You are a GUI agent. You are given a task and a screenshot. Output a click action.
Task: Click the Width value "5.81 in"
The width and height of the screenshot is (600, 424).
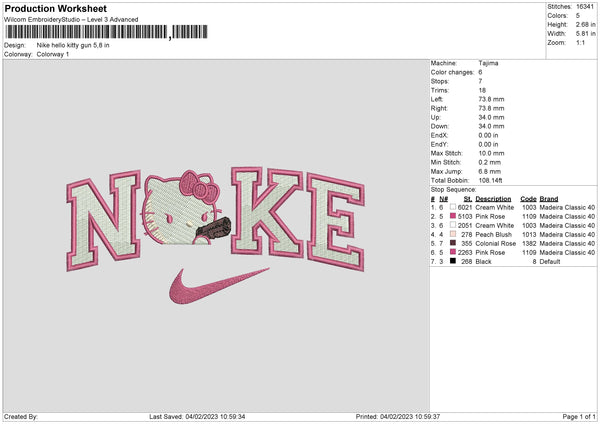point(585,34)
